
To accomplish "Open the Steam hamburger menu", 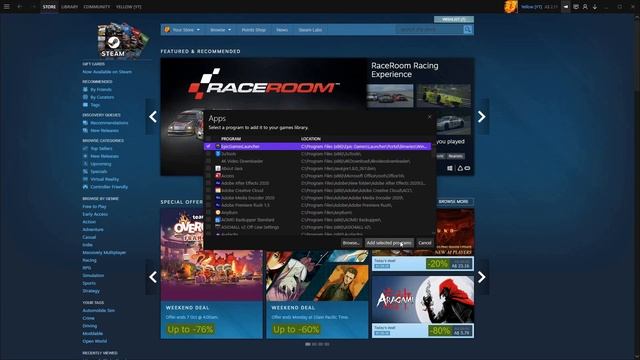I will [x=7, y=7].
